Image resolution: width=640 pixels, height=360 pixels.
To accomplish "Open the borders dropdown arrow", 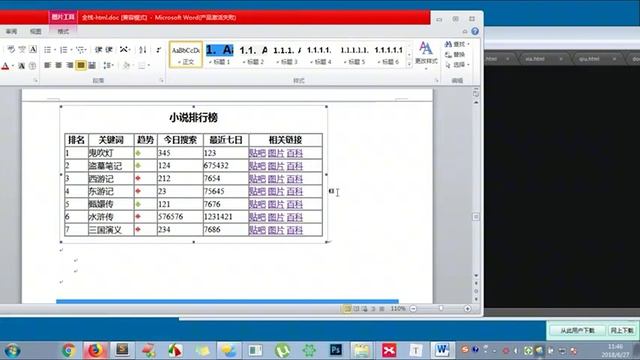I will click(x=149, y=65).
